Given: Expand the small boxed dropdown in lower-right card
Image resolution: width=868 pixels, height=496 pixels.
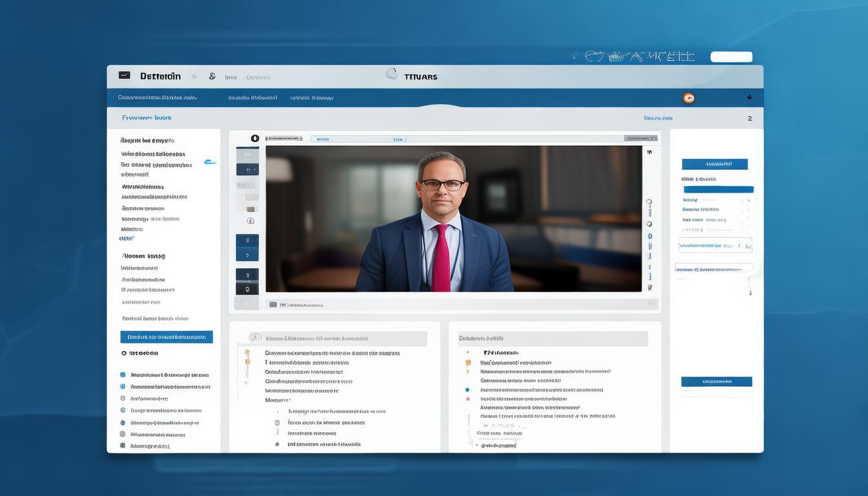Looking at the screenshot, I should pos(499,445).
